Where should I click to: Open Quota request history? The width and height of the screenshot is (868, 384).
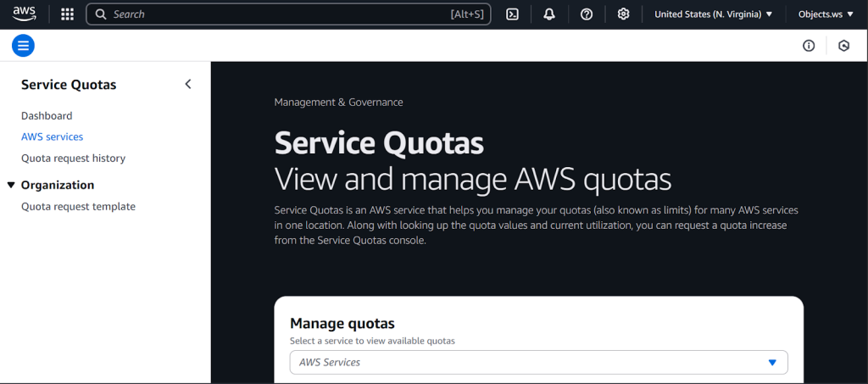click(73, 159)
